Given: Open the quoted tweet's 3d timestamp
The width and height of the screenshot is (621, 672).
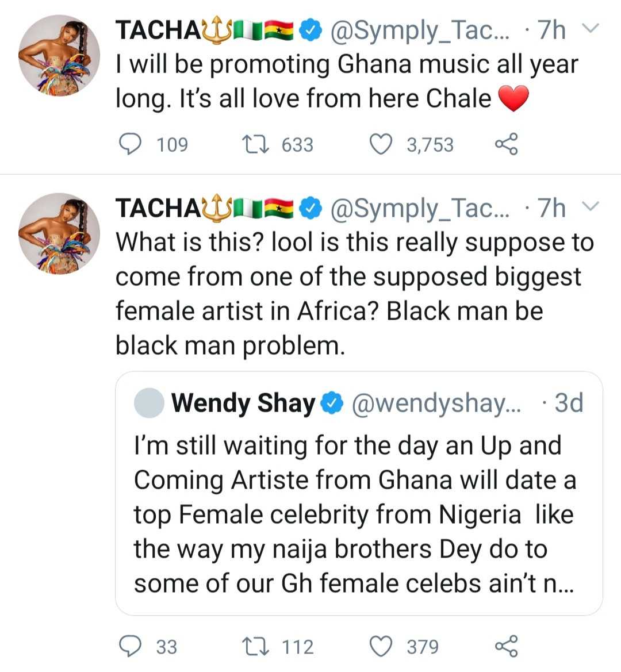Looking at the screenshot, I should point(568,403).
